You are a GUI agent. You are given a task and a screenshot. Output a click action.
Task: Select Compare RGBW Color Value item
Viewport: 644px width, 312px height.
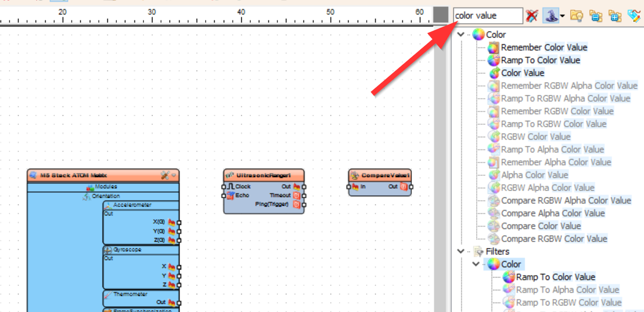click(554, 239)
